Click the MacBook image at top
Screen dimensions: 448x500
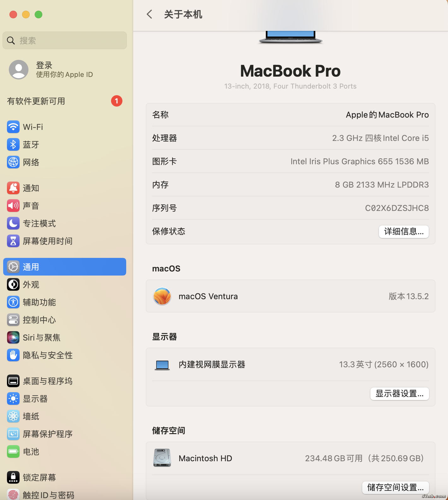[x=291, y=37]
